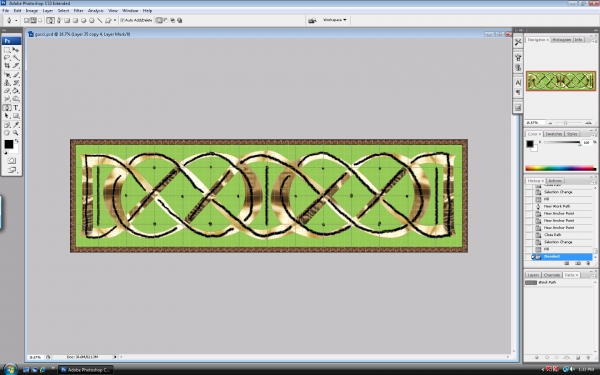Select the Paint Bucket tool
The image size is (600, 375).
pos(16,91)
